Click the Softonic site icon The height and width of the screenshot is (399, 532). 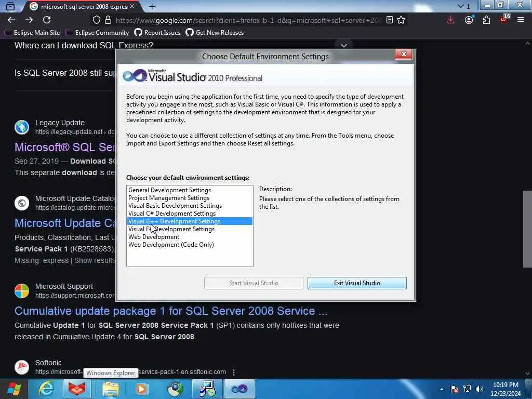tap(22, 367)
